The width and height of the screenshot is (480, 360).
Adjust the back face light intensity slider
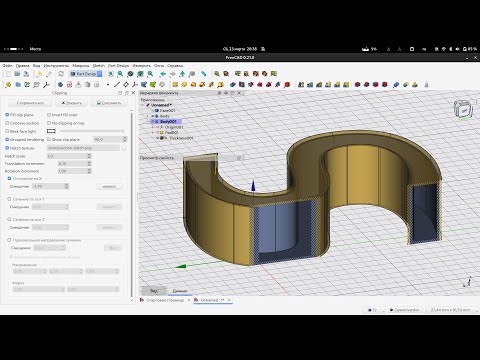point(92,131)
